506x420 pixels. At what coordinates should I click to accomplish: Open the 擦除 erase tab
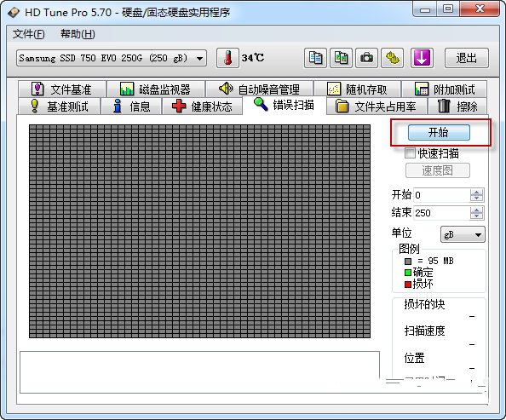[x=457, y=106]
